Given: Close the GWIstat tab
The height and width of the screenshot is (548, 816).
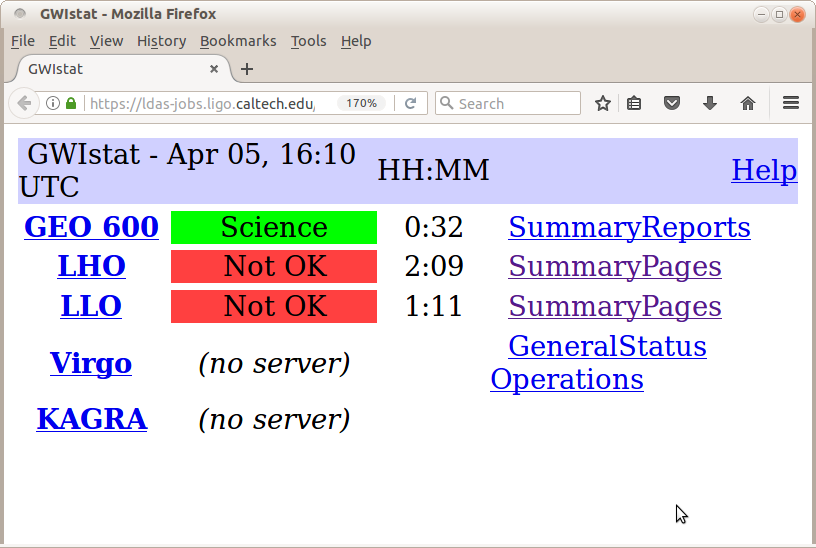Looking at the screenshot, I should point(214,69).
